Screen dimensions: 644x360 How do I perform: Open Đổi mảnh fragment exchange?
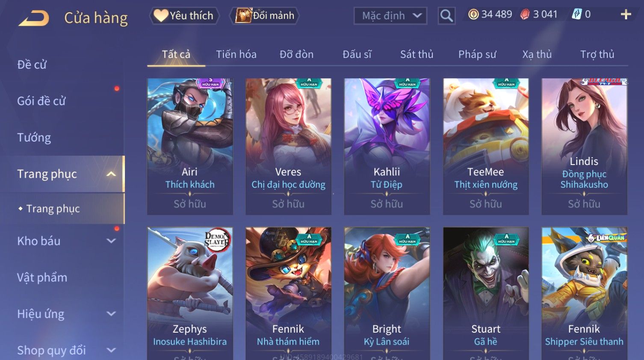[264, 15]
